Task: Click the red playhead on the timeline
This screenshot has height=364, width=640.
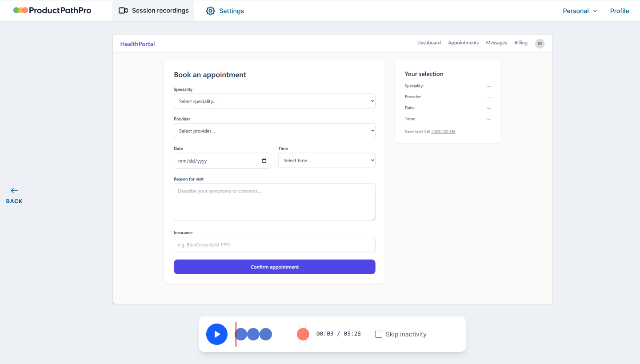Action: 236,334
